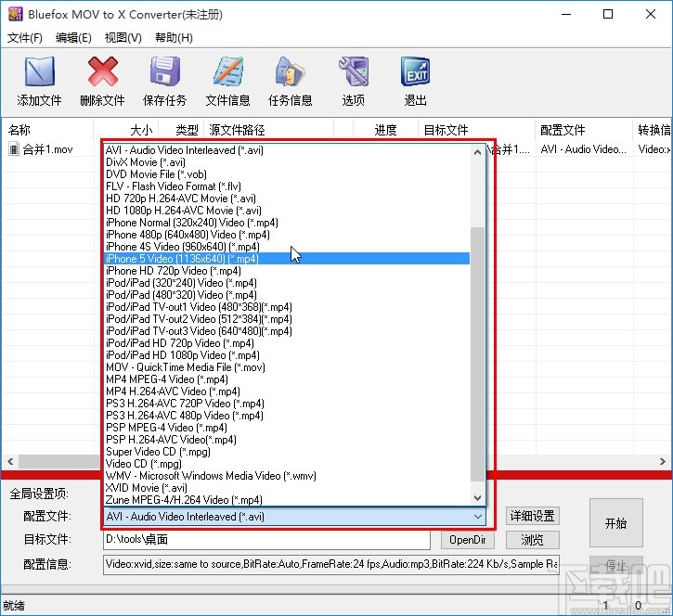673x616 pixels.
Task: Click the 名称 column header
Action: pyautogui.click(x=47, y=130)
